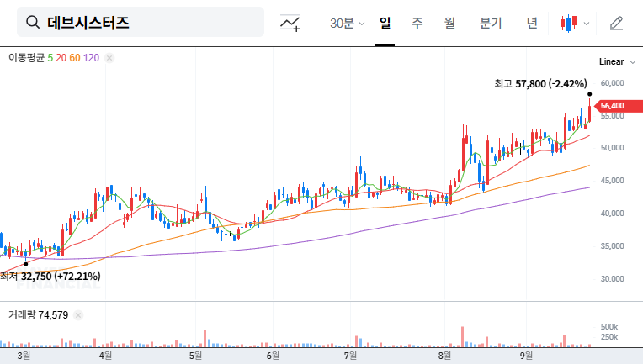Viewport: 643px width, 364px height.
Task: Switch to the 분기 quarterly tab
Action: pyautogui.click(x=491, y=24)
